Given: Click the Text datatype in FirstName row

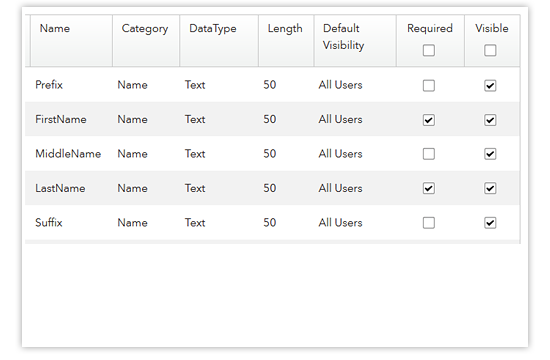Looking at the screenshot, I should [x=195, y=119].
